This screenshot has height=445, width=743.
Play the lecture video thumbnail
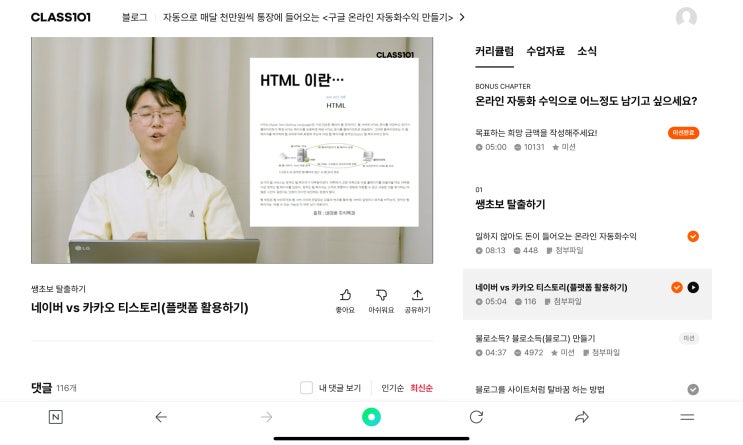tap(232, 150)
